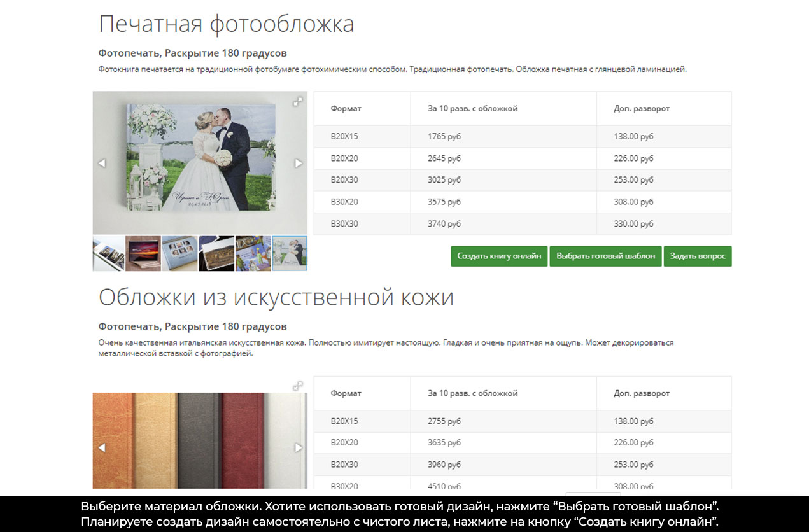Select the sunset photobook thumbnail
The width and height of the screenshot is (809, 532).
click(x=143, y=253)
